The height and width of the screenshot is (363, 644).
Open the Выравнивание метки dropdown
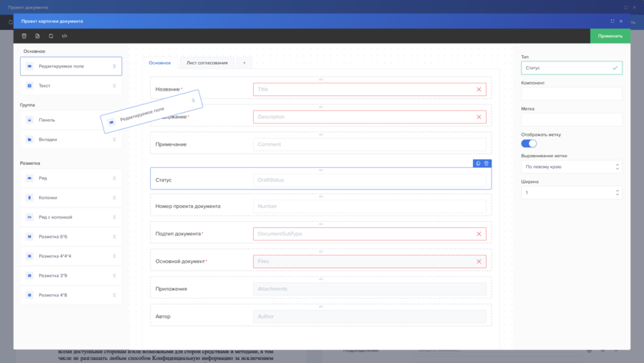571,167
